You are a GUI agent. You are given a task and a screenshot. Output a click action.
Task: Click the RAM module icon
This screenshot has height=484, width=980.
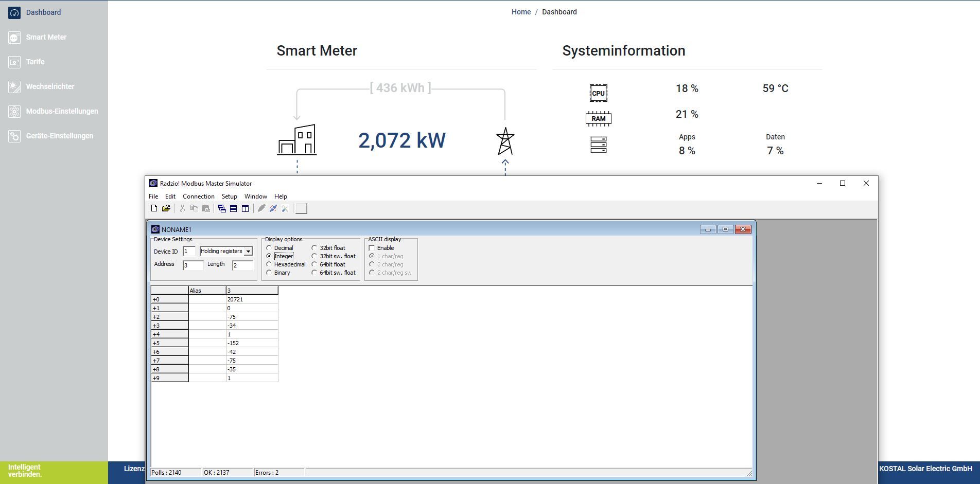click(598, 118)
